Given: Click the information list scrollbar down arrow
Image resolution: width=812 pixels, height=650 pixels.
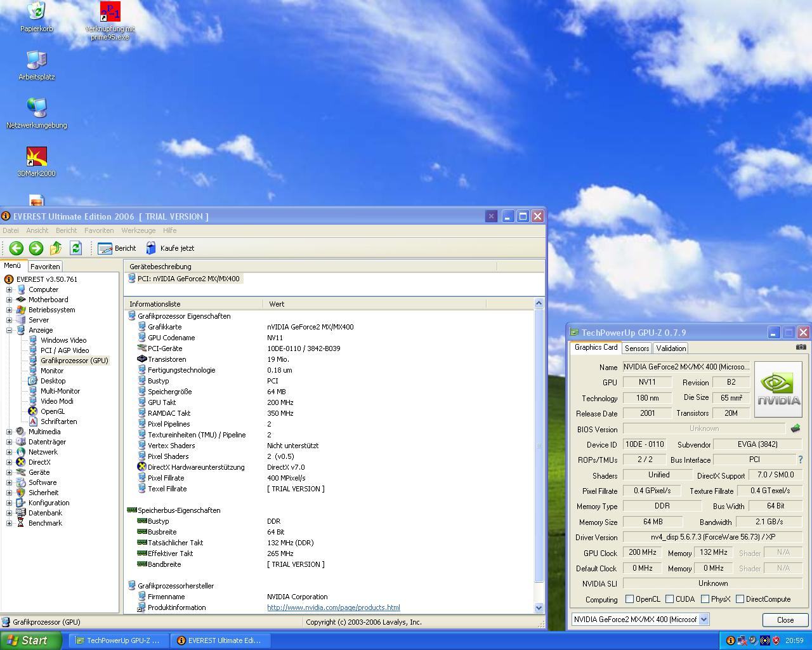Looking at the screenshot, I should point(539,607).
